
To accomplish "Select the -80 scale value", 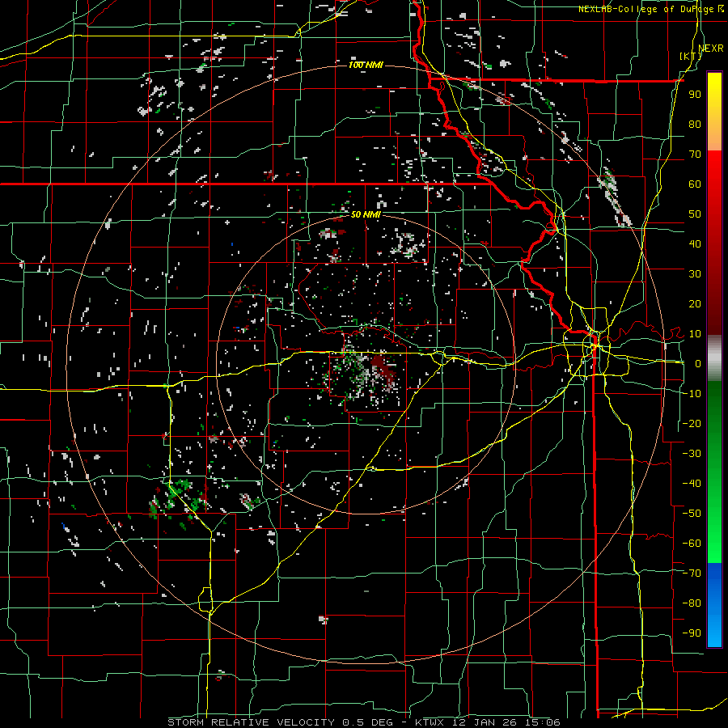I will (692, 603).
